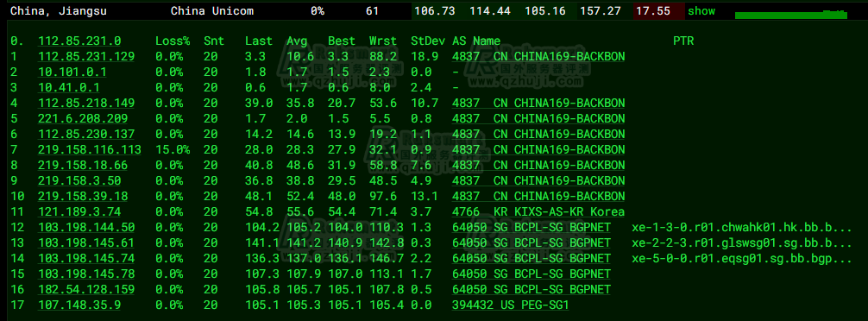The height and width of the screenshot is (321, 868).
Task: Open CHINA169-BACKBON AS link for 112.85.231.129
Action: click(538, 56)
